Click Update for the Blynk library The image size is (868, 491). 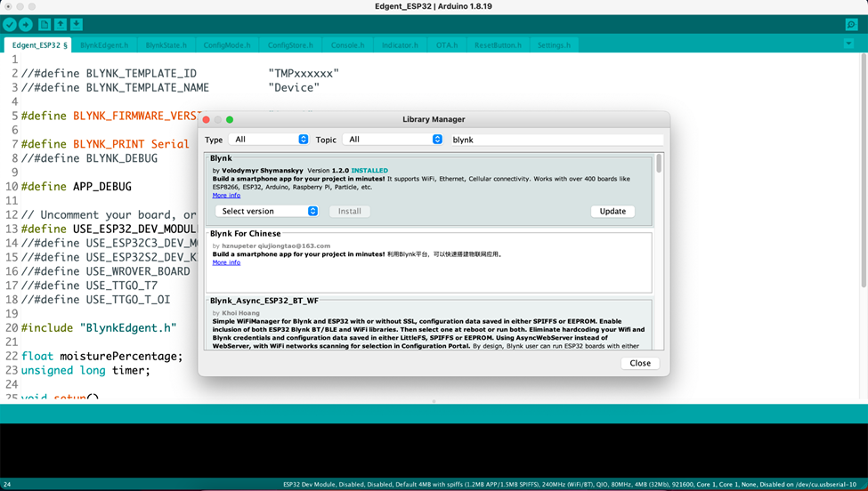(x=612, y=211)
